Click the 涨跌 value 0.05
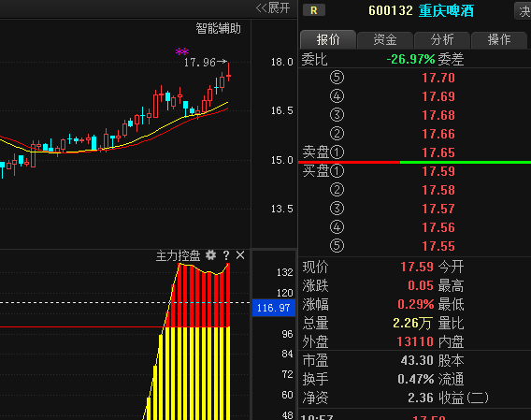The width and height of the screenshot is (531, 420). (421, 285)
